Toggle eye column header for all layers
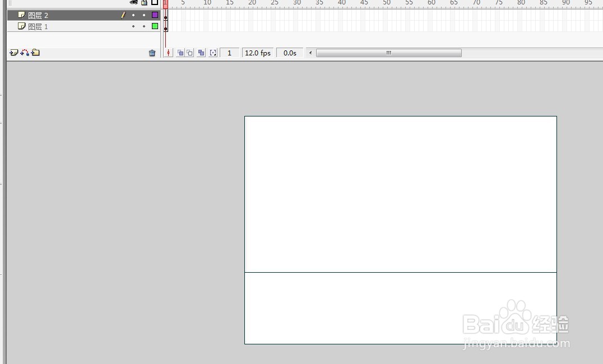The width and height of the screenshot is (603, 364). tap(133, 2)
